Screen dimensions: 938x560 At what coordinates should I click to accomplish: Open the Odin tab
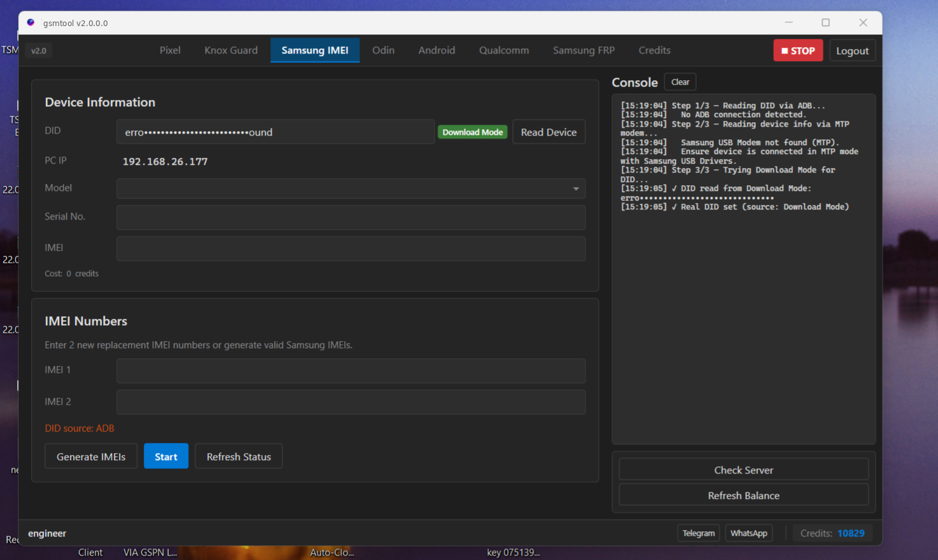[x=383, y=50]
